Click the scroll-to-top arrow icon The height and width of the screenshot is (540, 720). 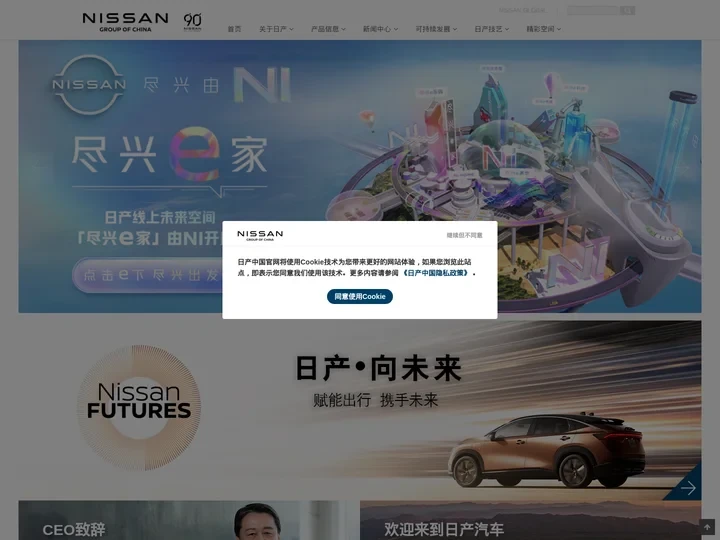[707, 527]
